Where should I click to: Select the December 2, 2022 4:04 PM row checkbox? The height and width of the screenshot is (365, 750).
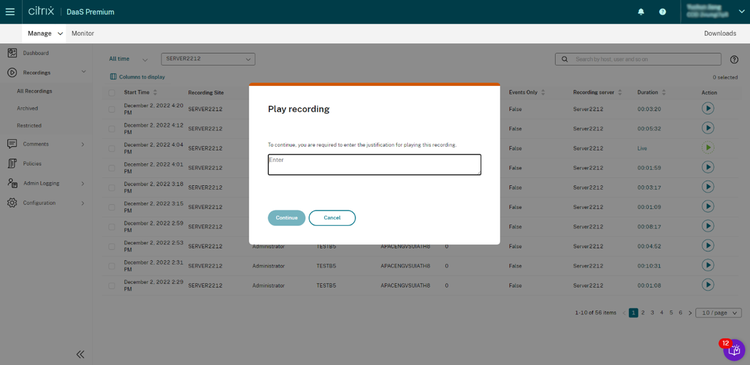click(x=111, y=148)
